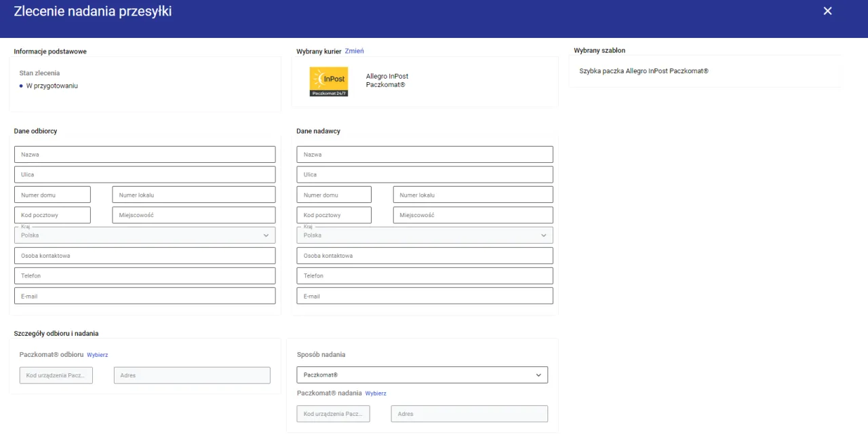This screenshot has height=437, width=868.
Task: Click Ulica field under Dane nadawcy
Action: pos(425,174)
